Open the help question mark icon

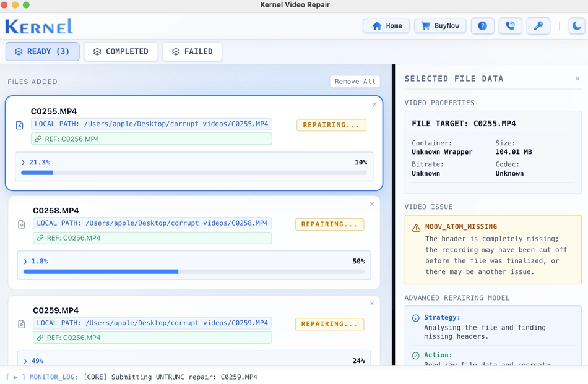(483, 26)
